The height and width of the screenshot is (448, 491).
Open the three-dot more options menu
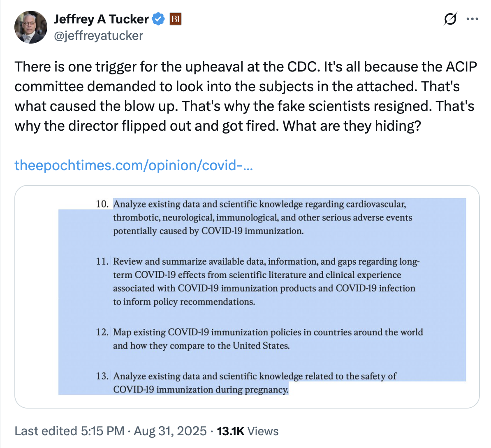tap(472, 19)
